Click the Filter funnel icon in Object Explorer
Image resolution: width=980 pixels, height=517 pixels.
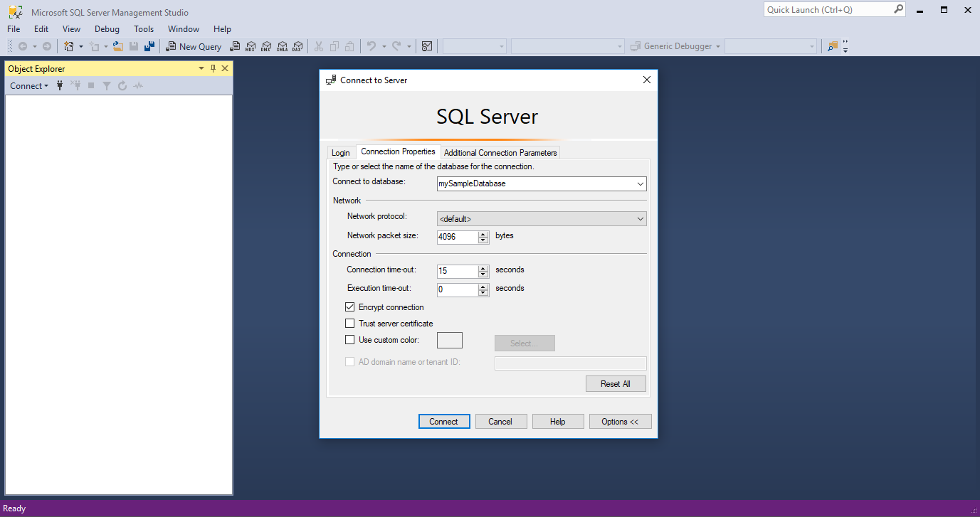click(x=107, y=86)
